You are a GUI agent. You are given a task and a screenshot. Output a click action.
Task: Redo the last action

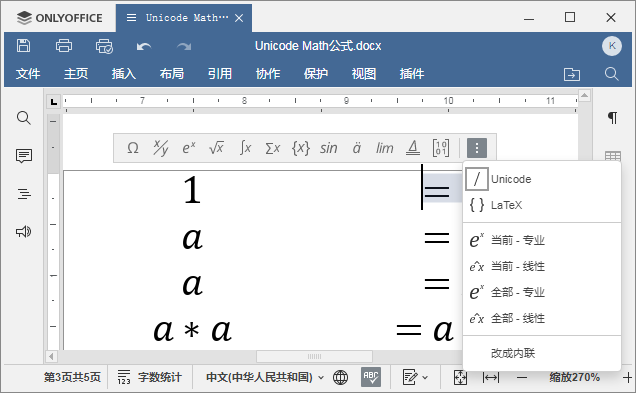click(x=184, y=47)
